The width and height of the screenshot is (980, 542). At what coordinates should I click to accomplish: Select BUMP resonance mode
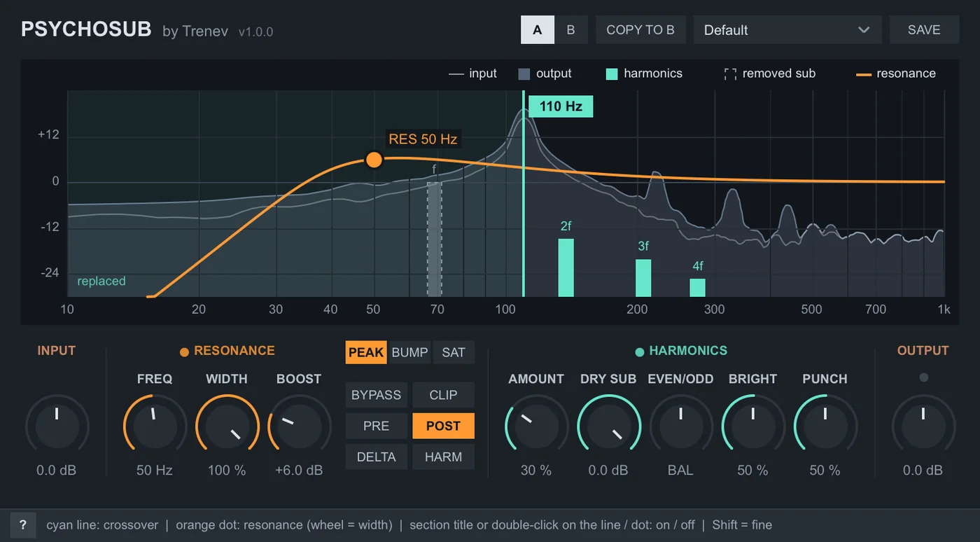coord(409,352)
